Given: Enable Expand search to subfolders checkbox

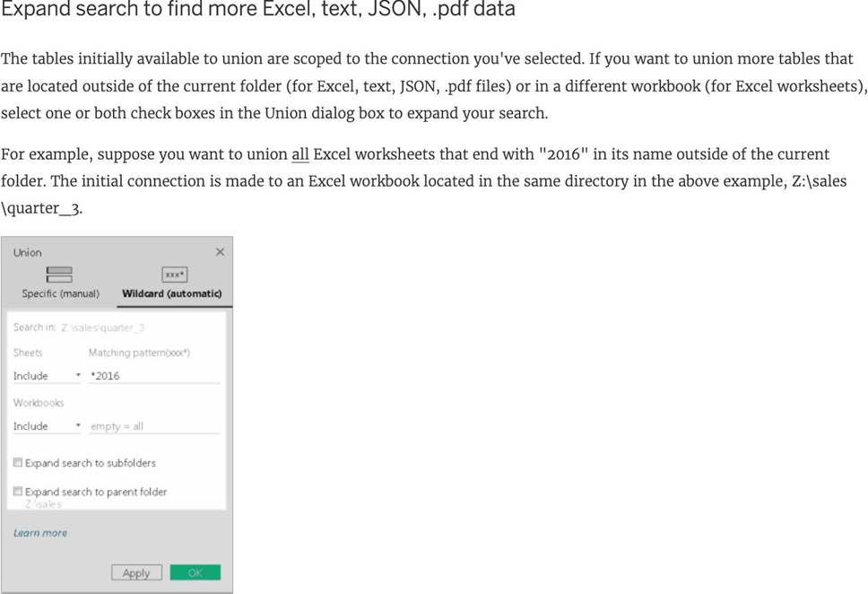Looking at the screenshot, I should coord(18,463).
